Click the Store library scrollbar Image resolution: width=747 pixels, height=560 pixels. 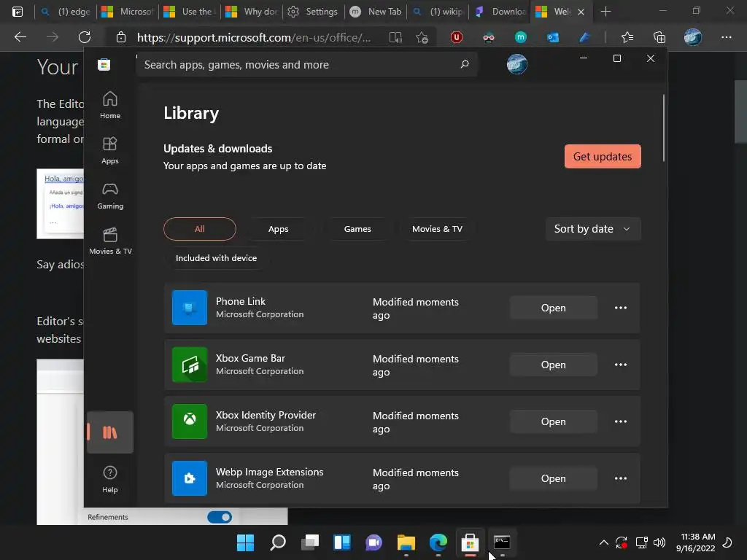663,128
